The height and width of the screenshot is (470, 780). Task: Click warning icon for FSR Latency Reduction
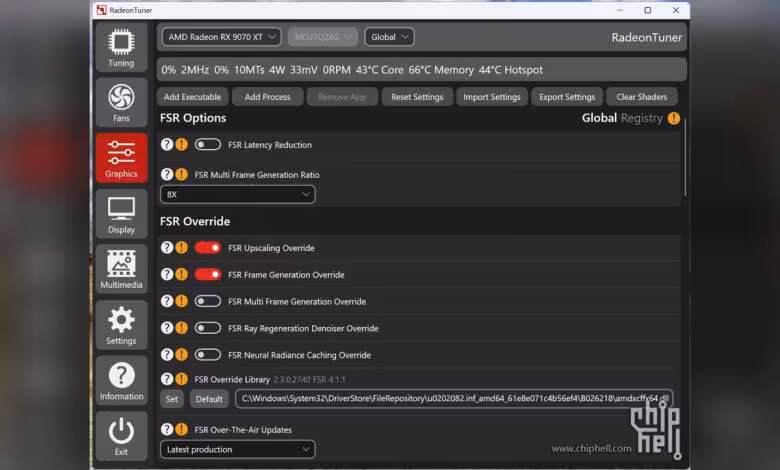tap(182, 144)
